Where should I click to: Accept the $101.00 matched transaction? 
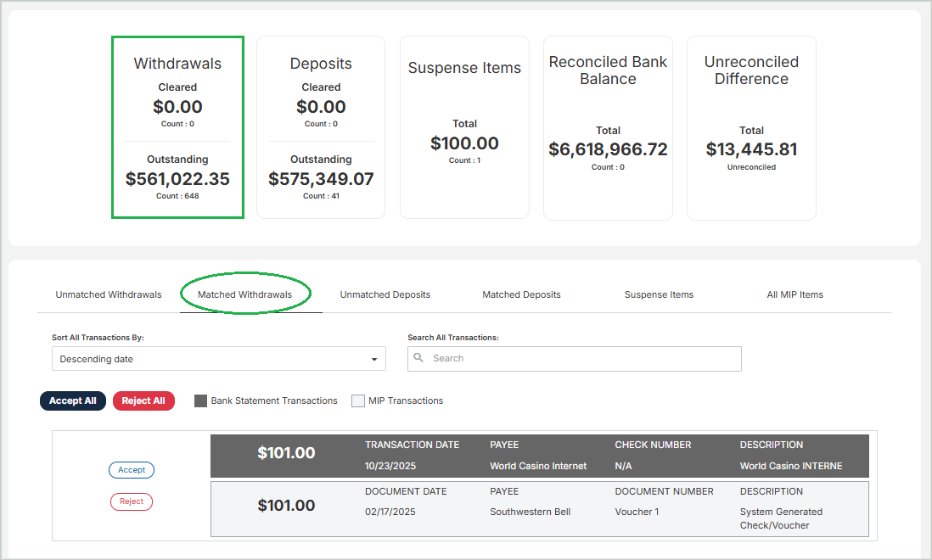click(x=132, y=469)
